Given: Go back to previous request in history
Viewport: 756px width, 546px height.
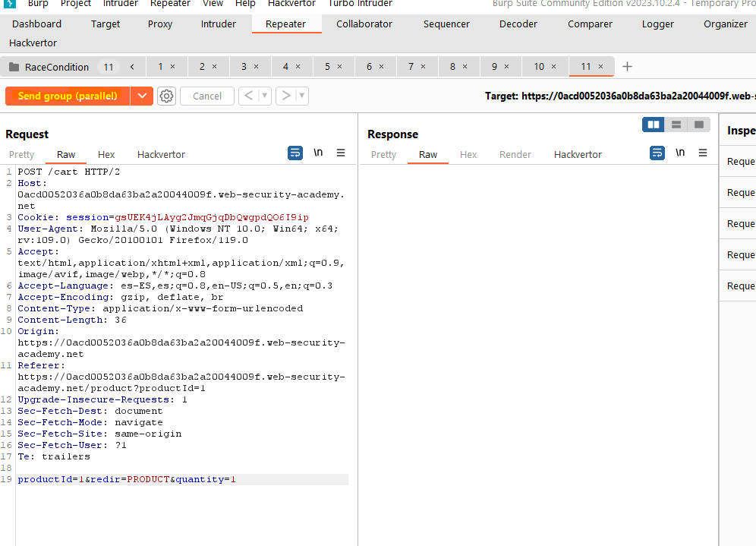Looking at the screenshot, I should (x=248, y=96).
